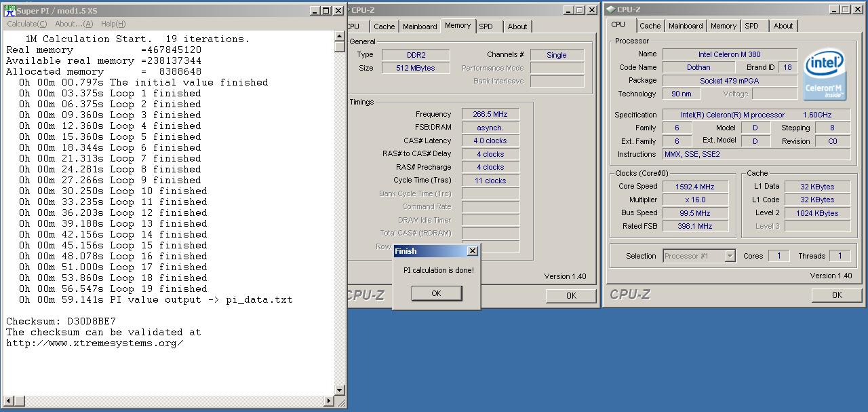Screen dimensions: 868x412
Task: Click the 1024 KBytes Level 2 cache value
Action: [x=817, y=213]
